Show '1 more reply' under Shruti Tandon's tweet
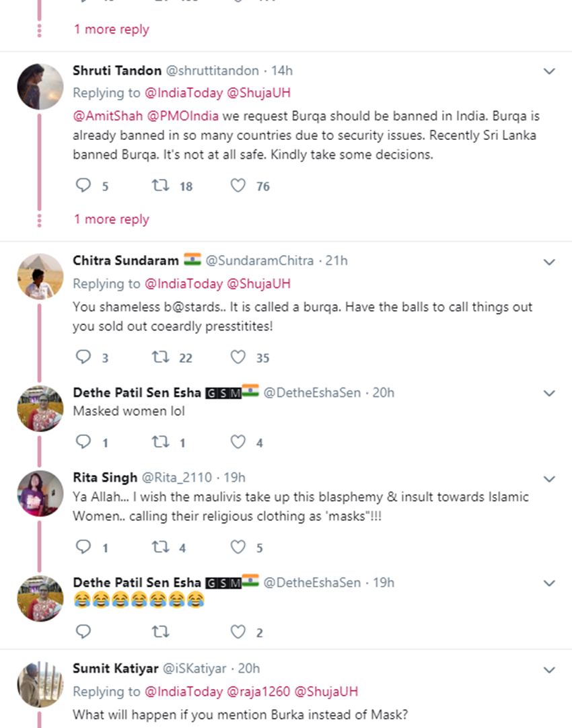This screenshot has width=572, height=728. 112,219
